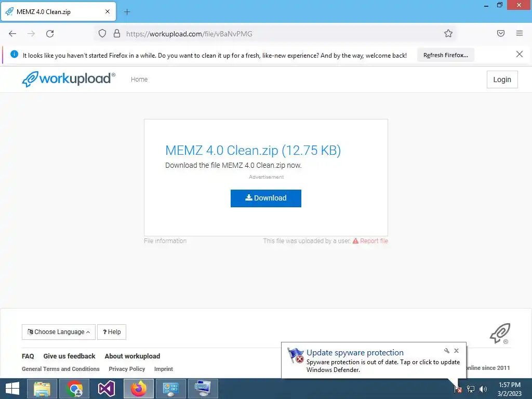Click the volume speaker tray icon
Viewport: 532px width, 399px height.
coord(483,389)
